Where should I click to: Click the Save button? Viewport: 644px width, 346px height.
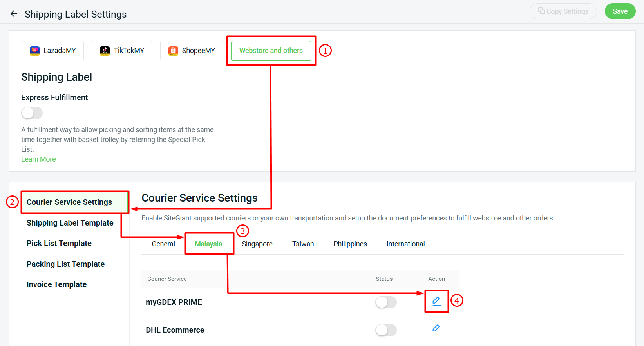click(x=620, y=11)
